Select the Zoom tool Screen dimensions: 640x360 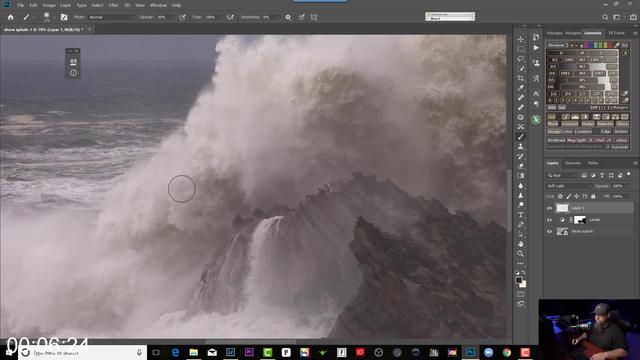click(521, 253)
